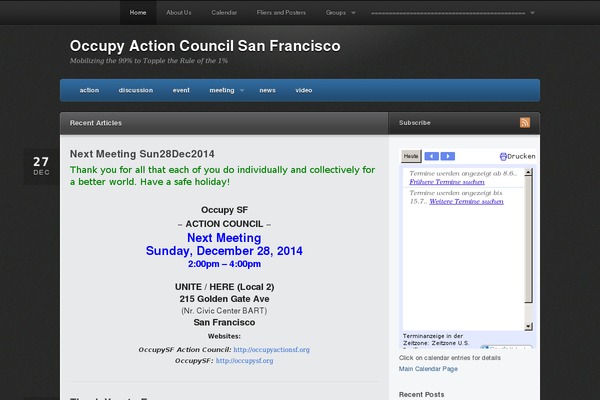Image resolution: width=600 pixels, height=400 pixels.
Task: Click the Drucken print link
Action: pos(521,156)
